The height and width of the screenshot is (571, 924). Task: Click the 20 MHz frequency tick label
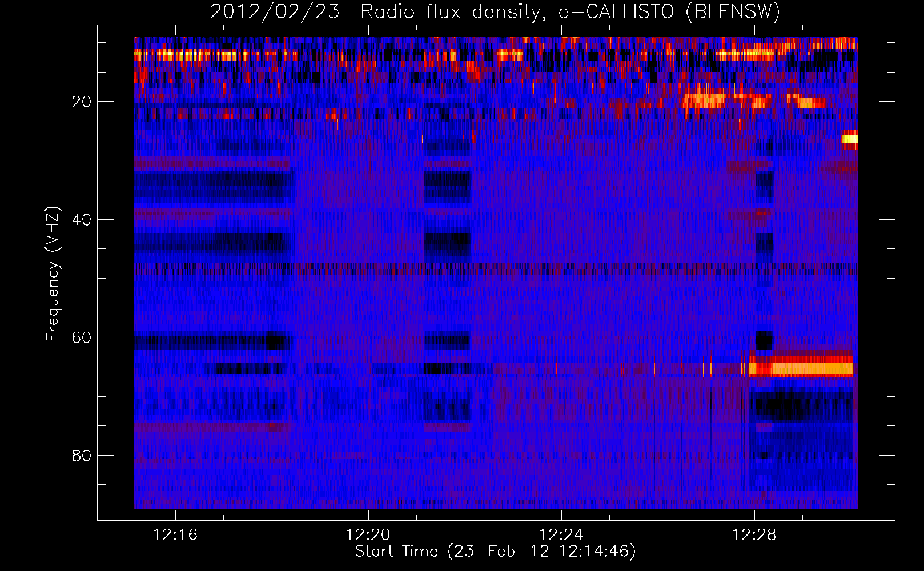(x=82, y=102)
